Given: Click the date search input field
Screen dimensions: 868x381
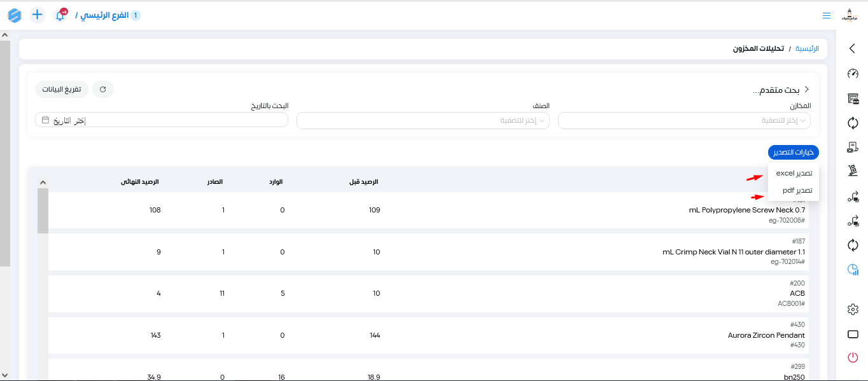Looking at the screenshot, I should coord(162,121).
